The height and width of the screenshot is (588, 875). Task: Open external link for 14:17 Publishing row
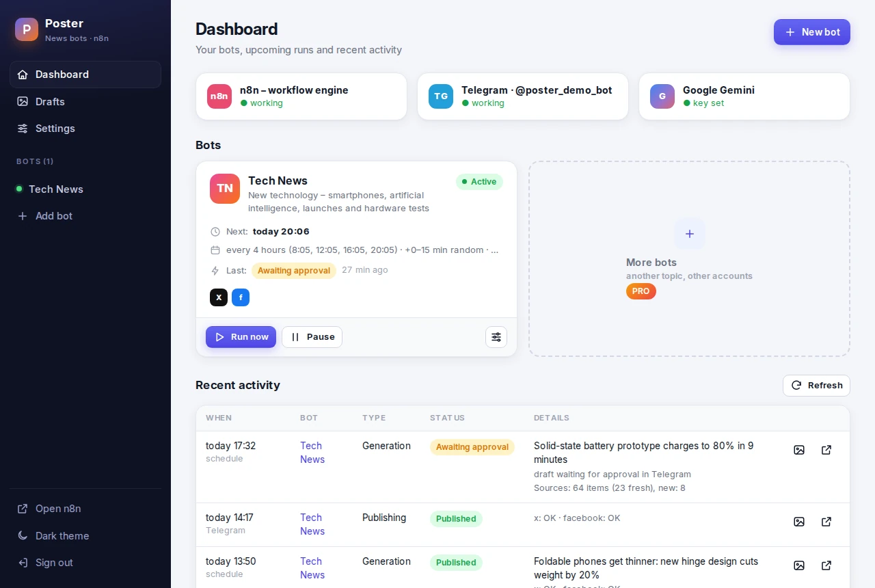click(826, 522)
